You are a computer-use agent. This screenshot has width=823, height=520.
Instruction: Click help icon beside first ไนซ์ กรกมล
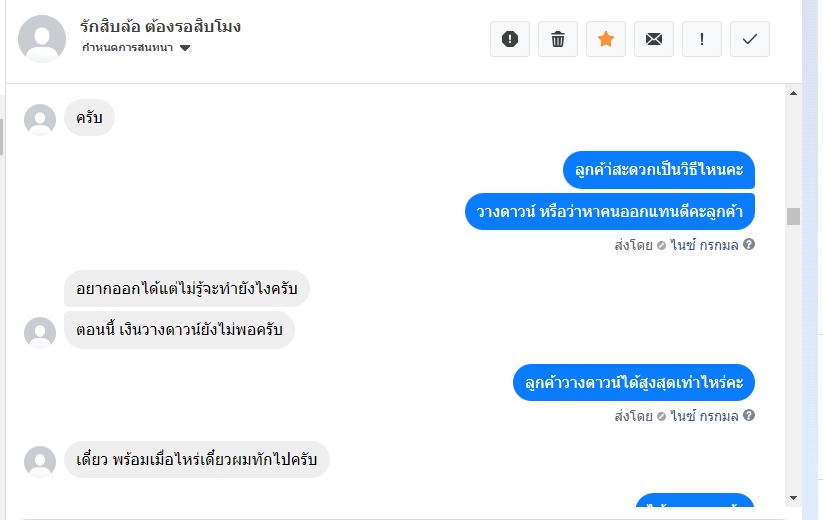tap(749, 244)
